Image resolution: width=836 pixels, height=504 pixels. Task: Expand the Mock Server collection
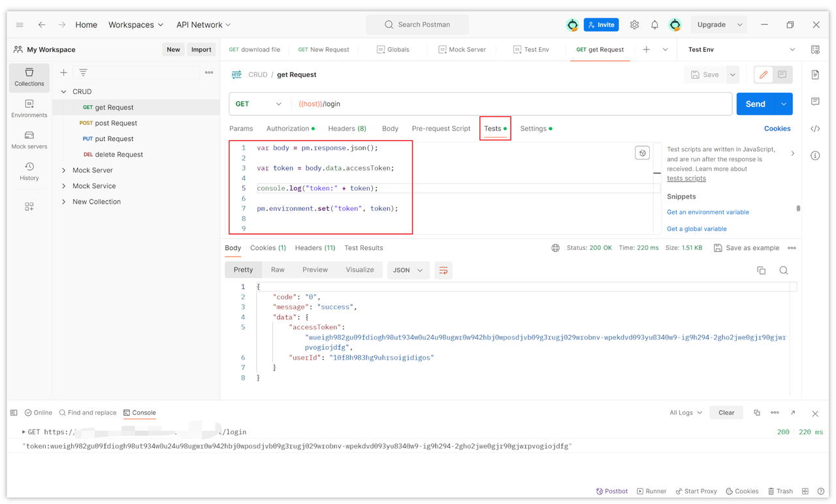(63, 170)
